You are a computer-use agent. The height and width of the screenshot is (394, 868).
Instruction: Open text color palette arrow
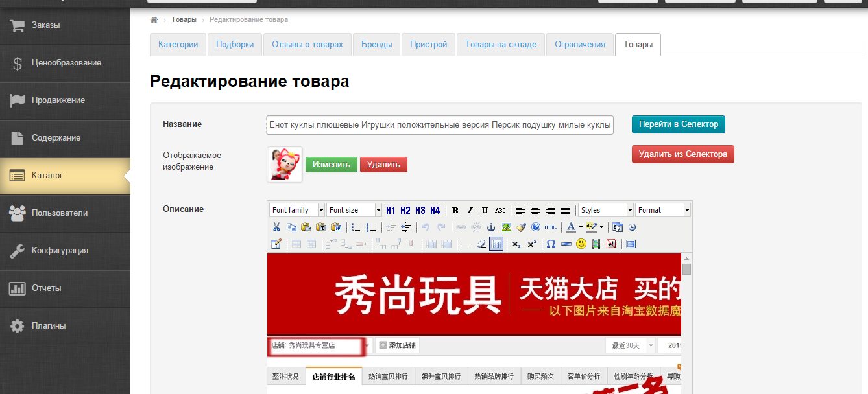pyautogui.click(x=581, y=227)
